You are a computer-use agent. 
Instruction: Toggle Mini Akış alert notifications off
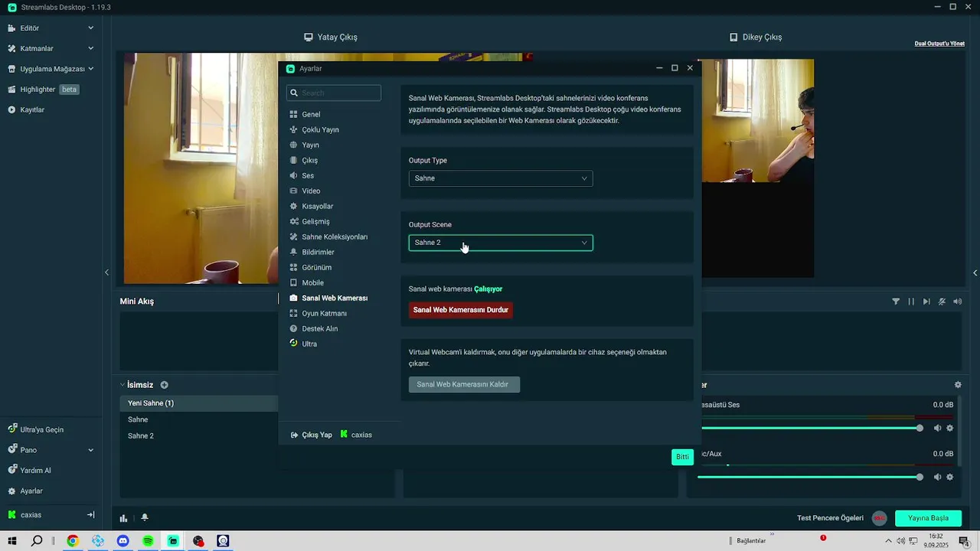click(942, 302)
